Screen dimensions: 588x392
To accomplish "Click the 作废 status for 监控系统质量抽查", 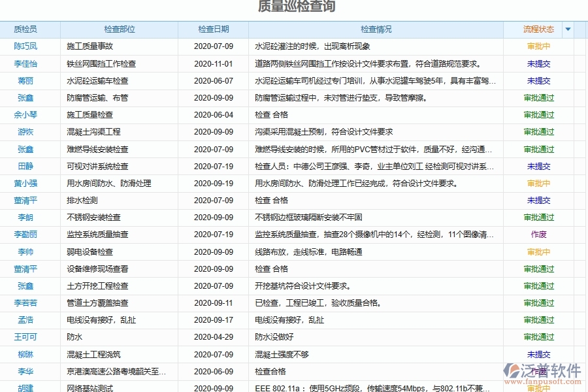I will click(x=540, y=235).
